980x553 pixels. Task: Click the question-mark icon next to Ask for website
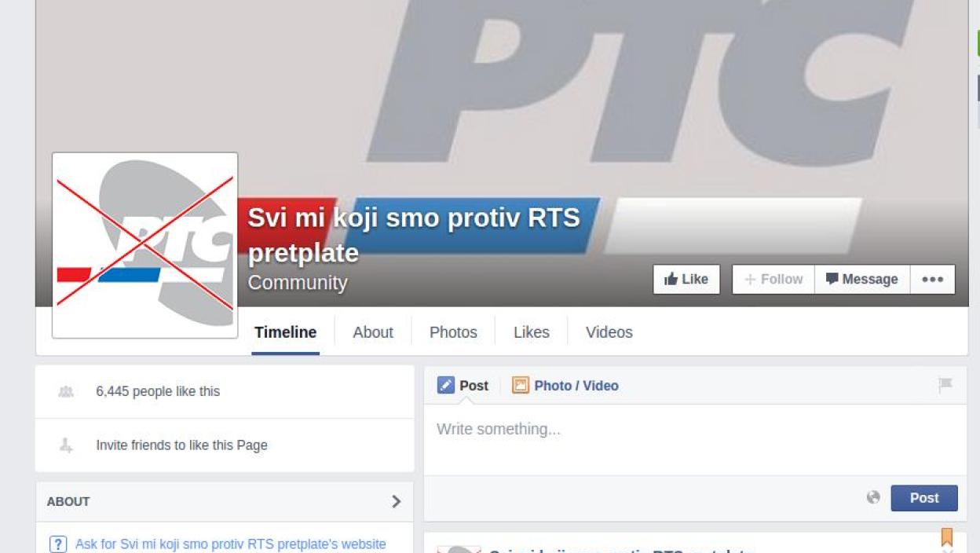[x=58, y=544]
